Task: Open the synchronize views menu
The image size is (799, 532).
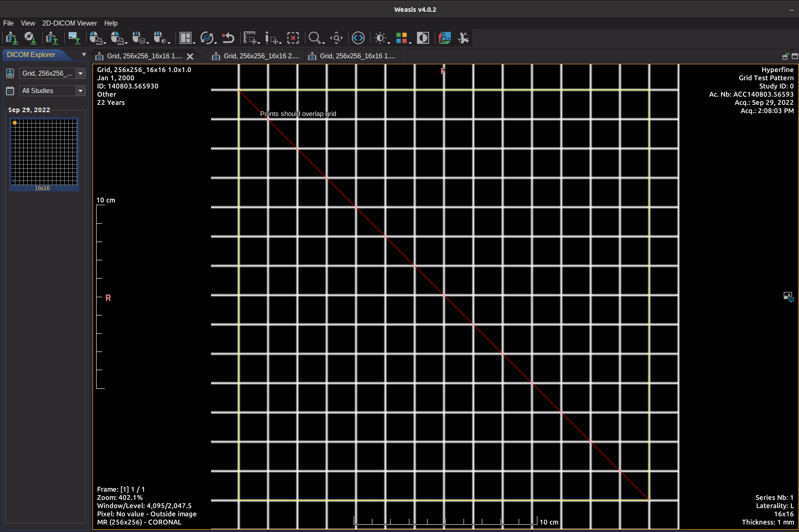Action: click(208, 38)
